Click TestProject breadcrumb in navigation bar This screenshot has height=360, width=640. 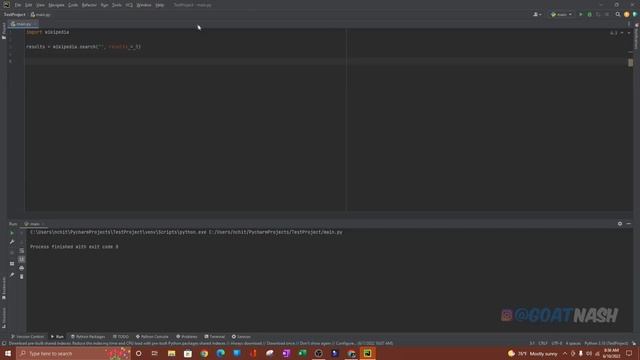coord(15,15)
